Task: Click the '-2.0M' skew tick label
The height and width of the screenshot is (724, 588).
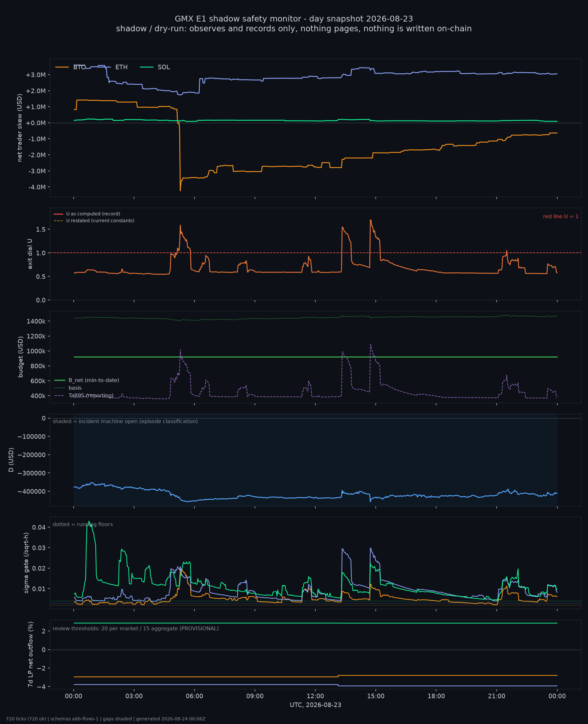Action: coord(37,155)
